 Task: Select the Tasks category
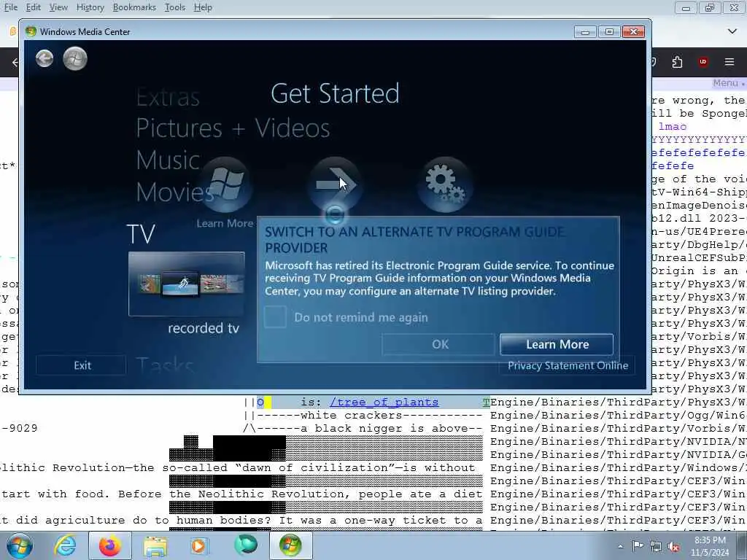(x=165, y=365)
